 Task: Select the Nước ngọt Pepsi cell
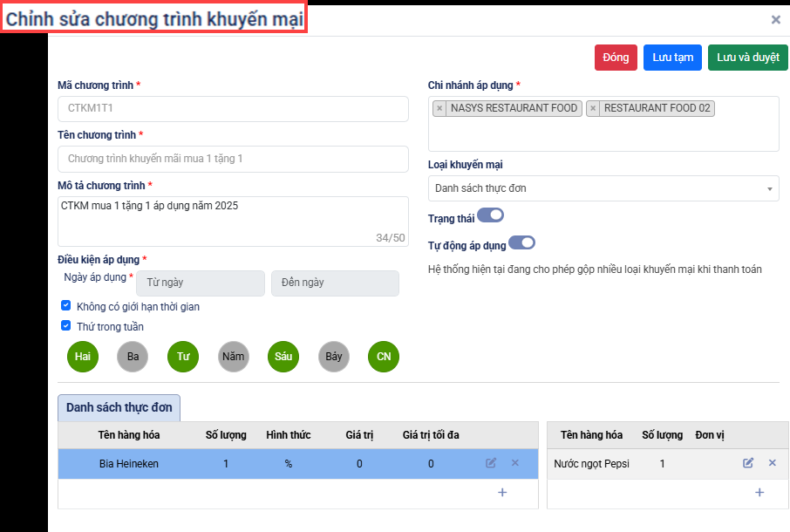point(591,464)
